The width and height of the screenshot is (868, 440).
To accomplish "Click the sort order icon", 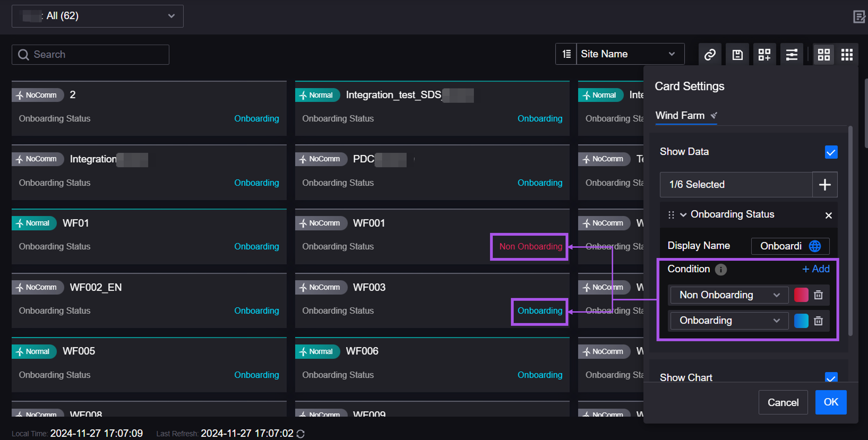I will pos(566,54).
